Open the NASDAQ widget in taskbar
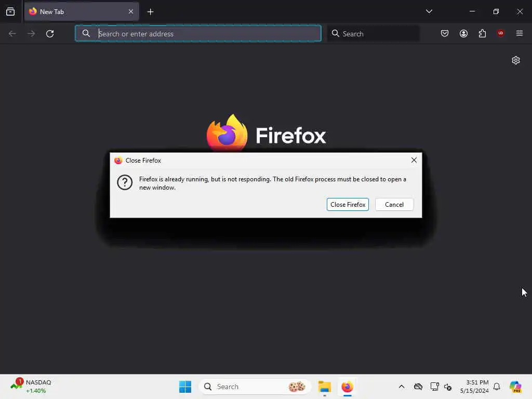The image size is (532, 399). pyautogui.click(x=31, y=387)
